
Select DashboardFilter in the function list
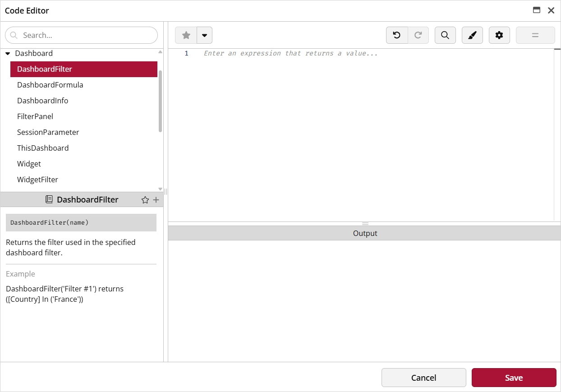(x=84, y=69)
